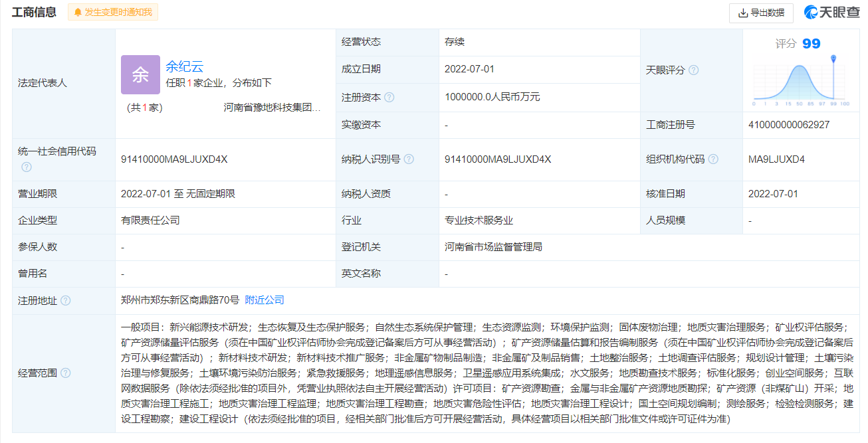Click the 天眼查 logo
Screen dimensions: 868x443
tap(832, 12)
